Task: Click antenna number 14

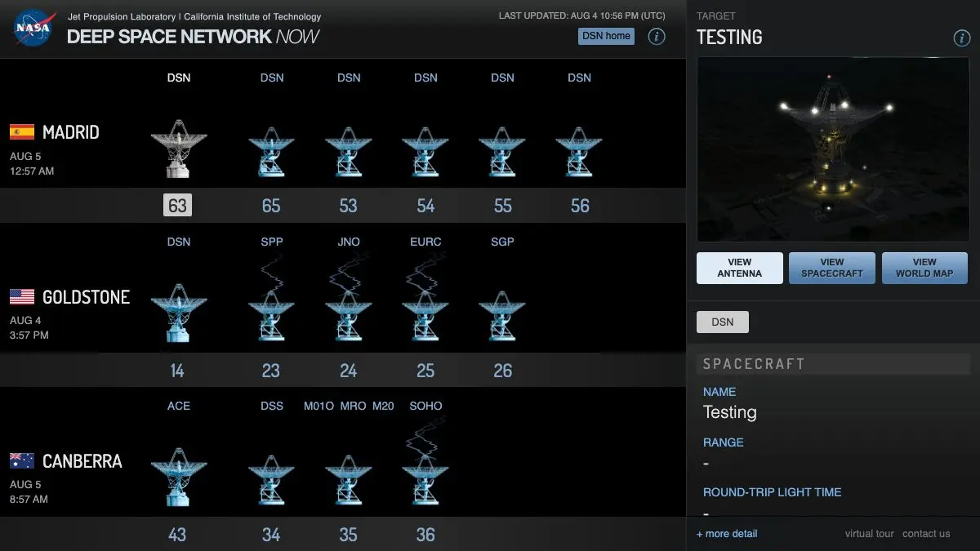Action: [x=177, y=371]
